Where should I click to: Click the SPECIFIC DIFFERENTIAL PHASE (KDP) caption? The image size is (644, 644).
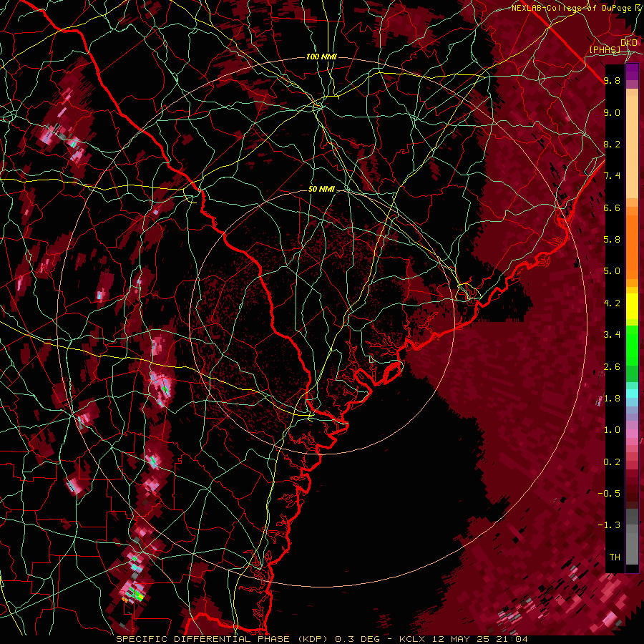[224, 639]
